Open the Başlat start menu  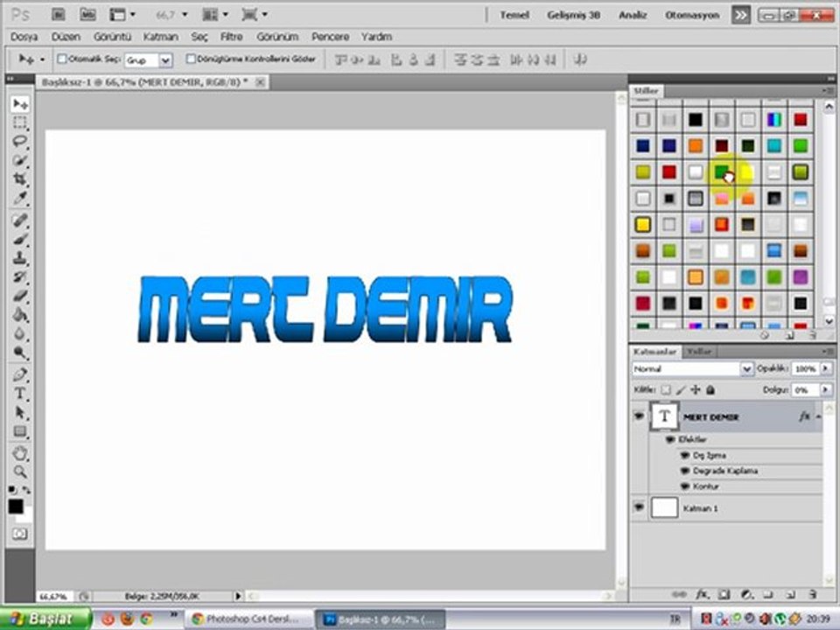pos(45,619)
